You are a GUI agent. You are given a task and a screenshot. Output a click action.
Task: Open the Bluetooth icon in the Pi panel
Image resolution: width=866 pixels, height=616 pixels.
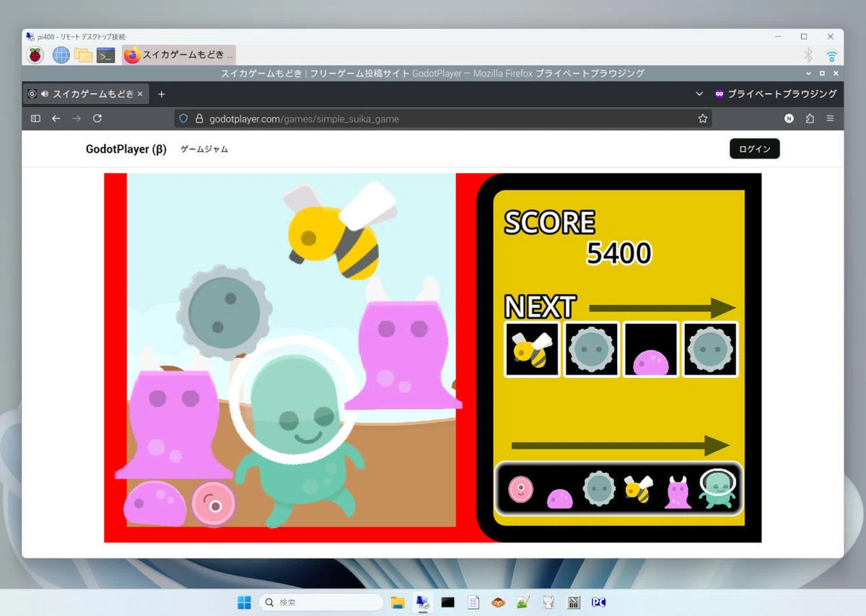(809, 55)
